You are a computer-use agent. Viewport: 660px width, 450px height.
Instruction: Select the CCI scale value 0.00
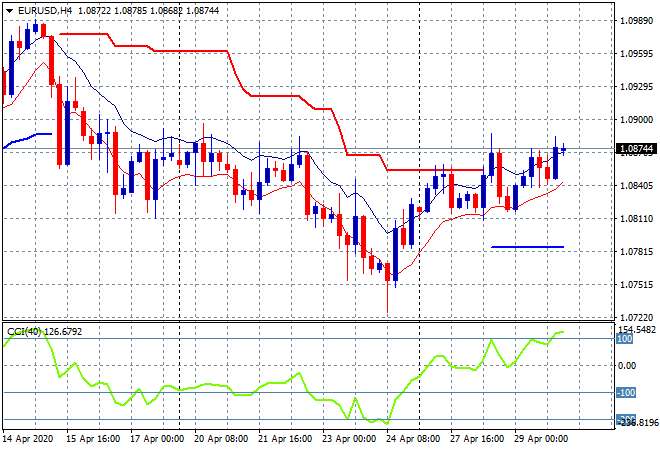(627, 366)
